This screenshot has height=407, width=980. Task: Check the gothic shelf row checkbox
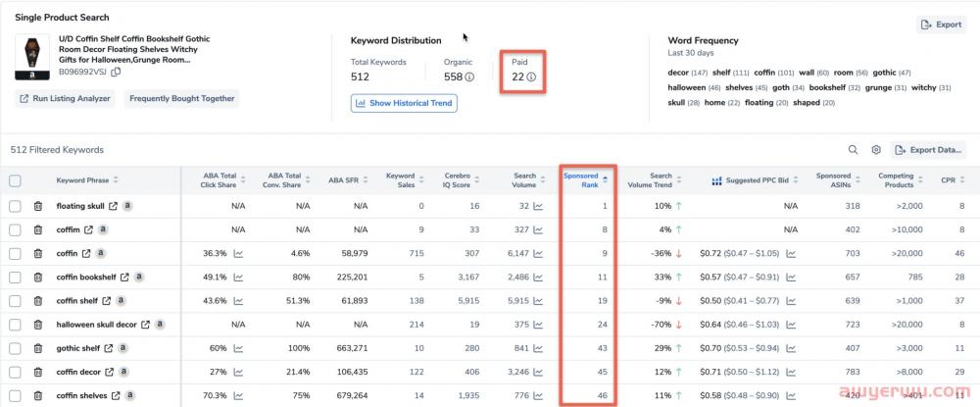pyautogui.click(x=15, y=348)
